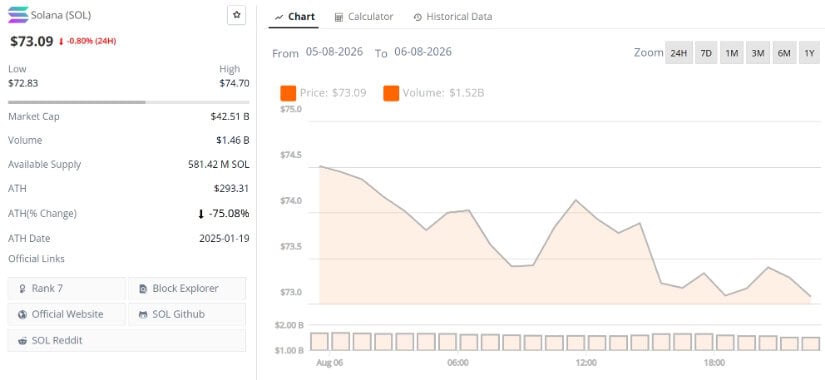Click the SOL Github cat icon
This screenshot has height=380, width=825.
(143, 315)
